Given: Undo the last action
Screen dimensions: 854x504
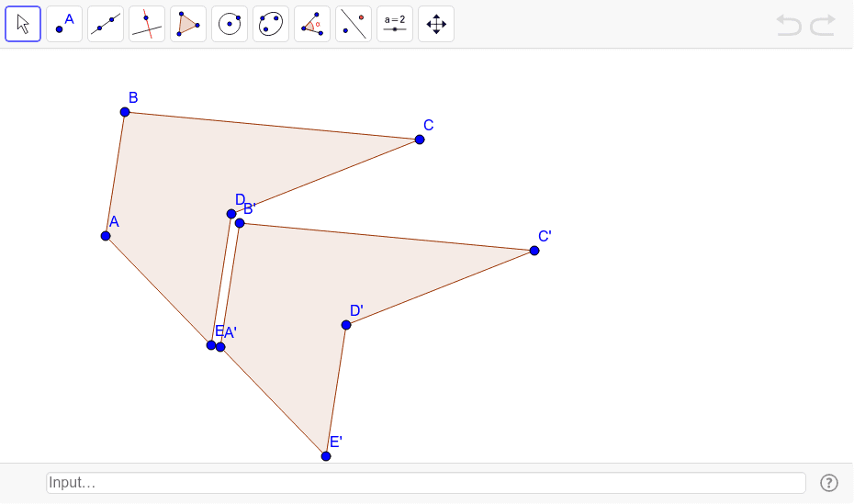Looking at the screenshot, I should coord(789,25).
